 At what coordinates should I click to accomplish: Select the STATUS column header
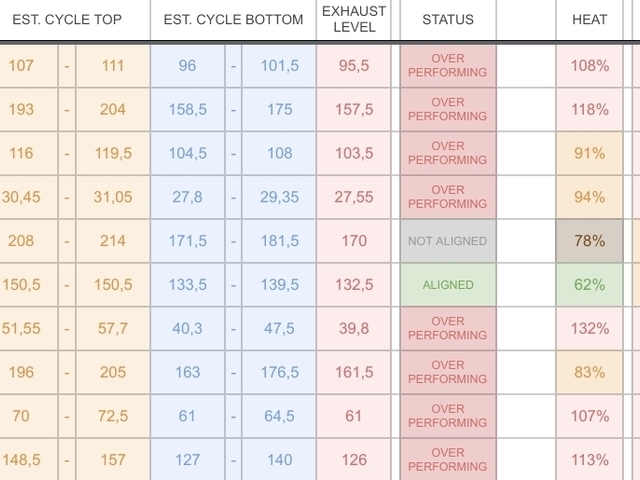[447, 19]
